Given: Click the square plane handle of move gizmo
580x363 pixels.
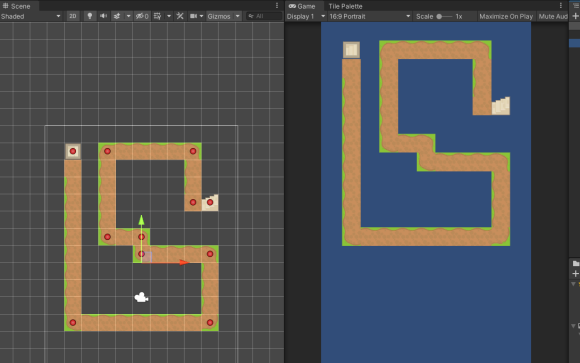Looking at the screenshot, I should pos(147,257).
